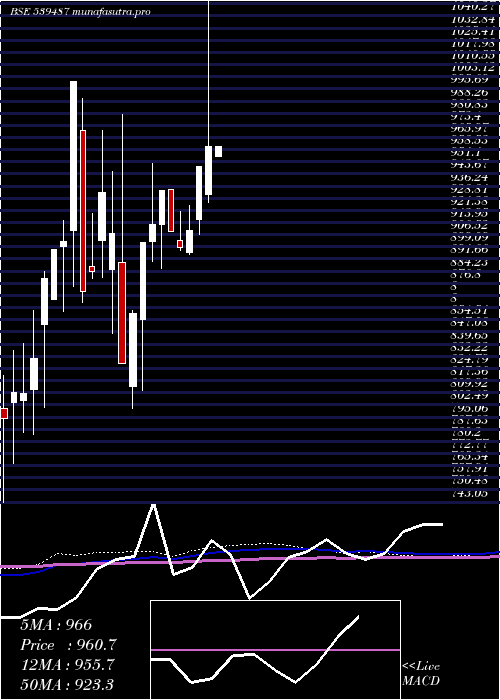
Task: Click the '5MA : 966' legend entry
Action: 56,625
